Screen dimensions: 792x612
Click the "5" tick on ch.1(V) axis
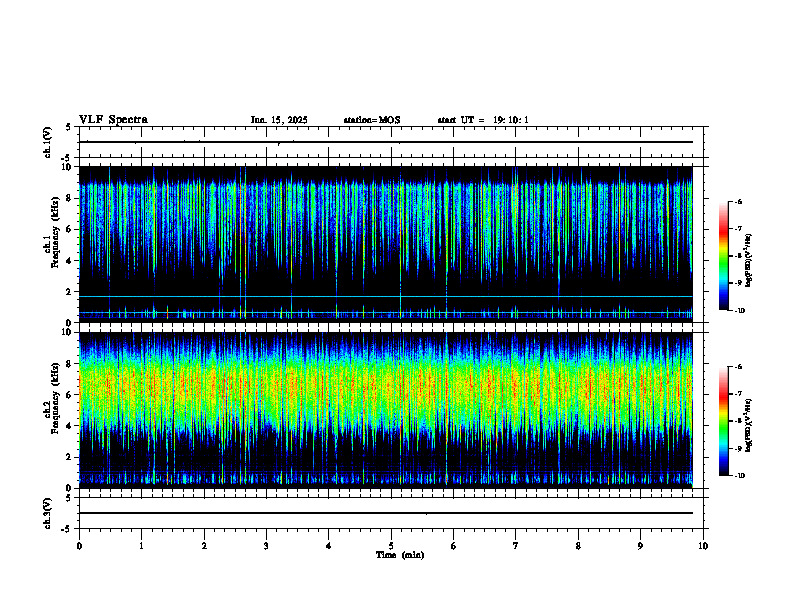point(69,128)
